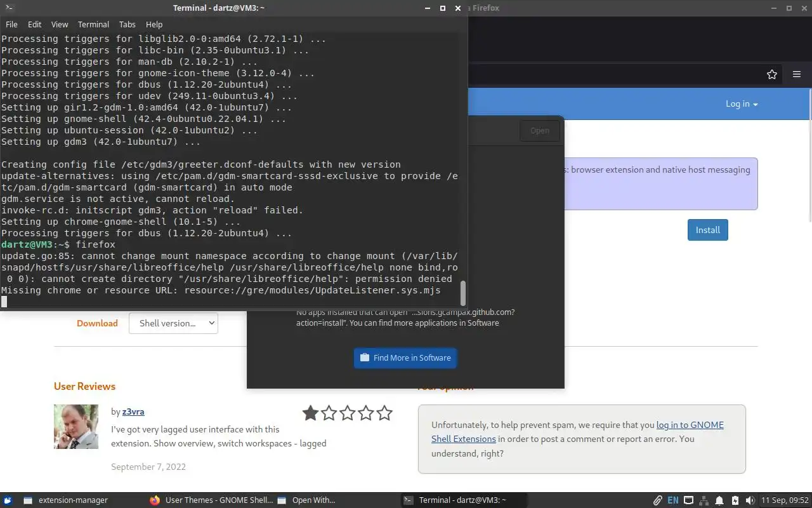Click the Xfce applications menu icon in taskbar
Screen dimensions: 812x508
click(8, 500)
